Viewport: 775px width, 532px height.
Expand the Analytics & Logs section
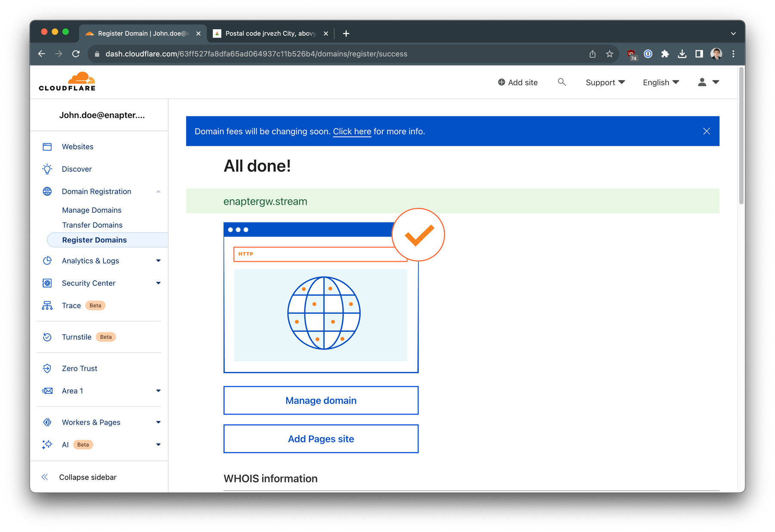tap(158, 260)
